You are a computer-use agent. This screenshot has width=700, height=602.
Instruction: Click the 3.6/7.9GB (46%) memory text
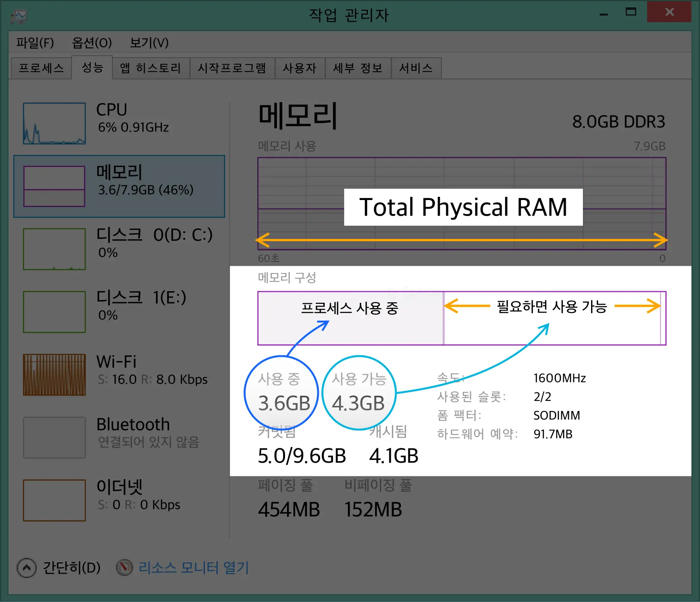[145, 190]
